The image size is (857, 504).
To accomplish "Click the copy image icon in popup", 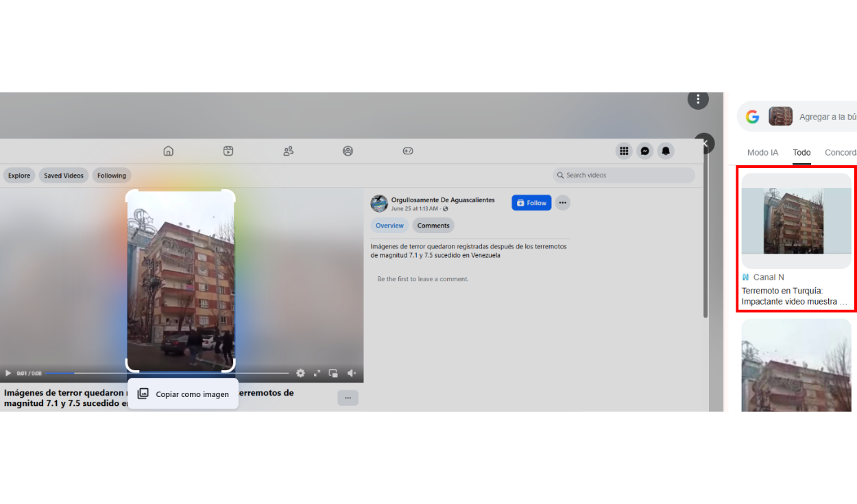I will (x=143, y=394).
